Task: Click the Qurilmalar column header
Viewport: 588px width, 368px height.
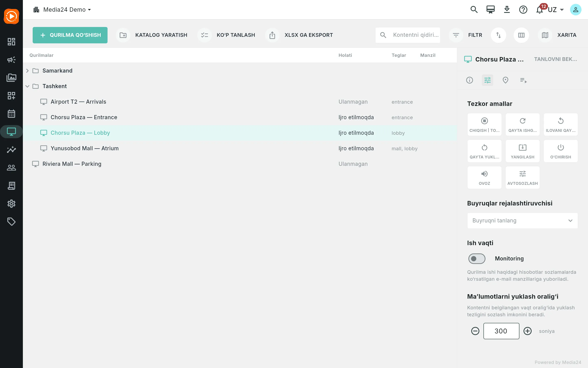Action: pos(41,55)
